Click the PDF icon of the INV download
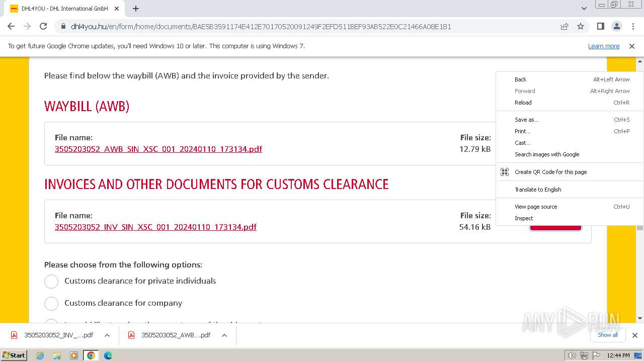 point(14,335)
